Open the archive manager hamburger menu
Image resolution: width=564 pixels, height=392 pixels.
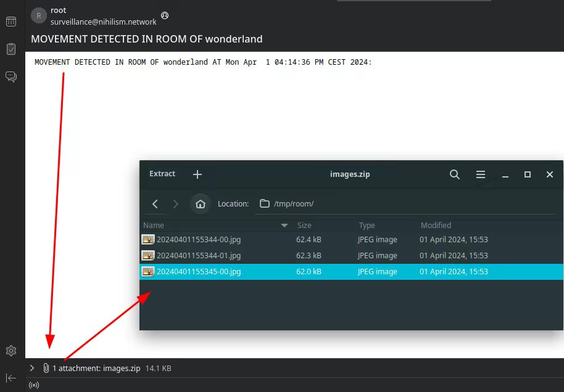[481, 174]
